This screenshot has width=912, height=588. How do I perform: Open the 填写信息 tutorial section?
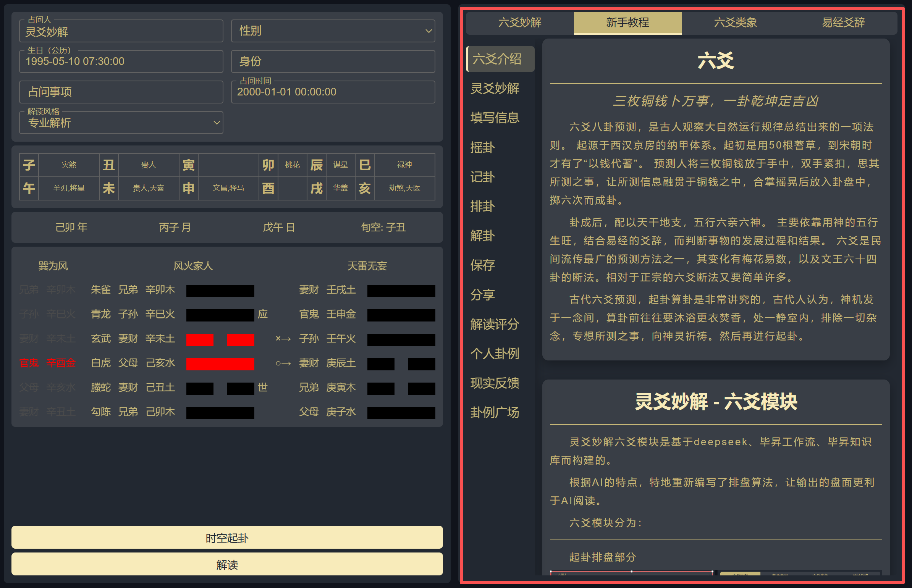495,118
